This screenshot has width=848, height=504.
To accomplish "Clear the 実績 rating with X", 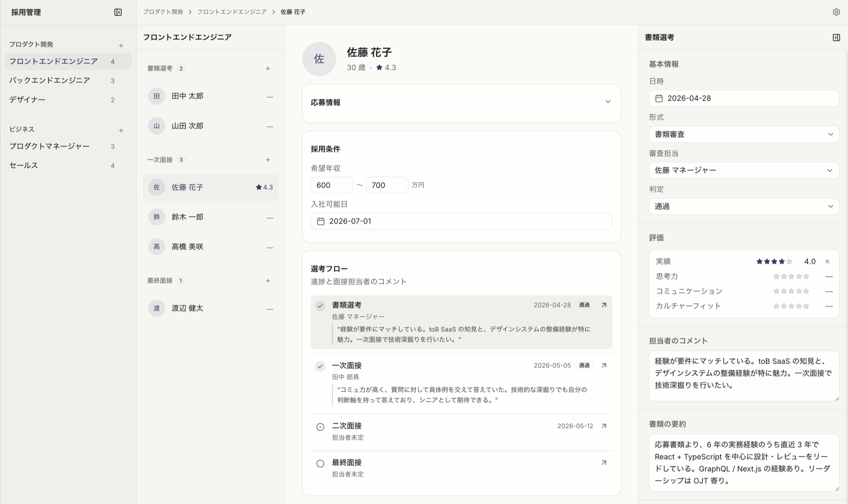I will (x=827, y=262).
